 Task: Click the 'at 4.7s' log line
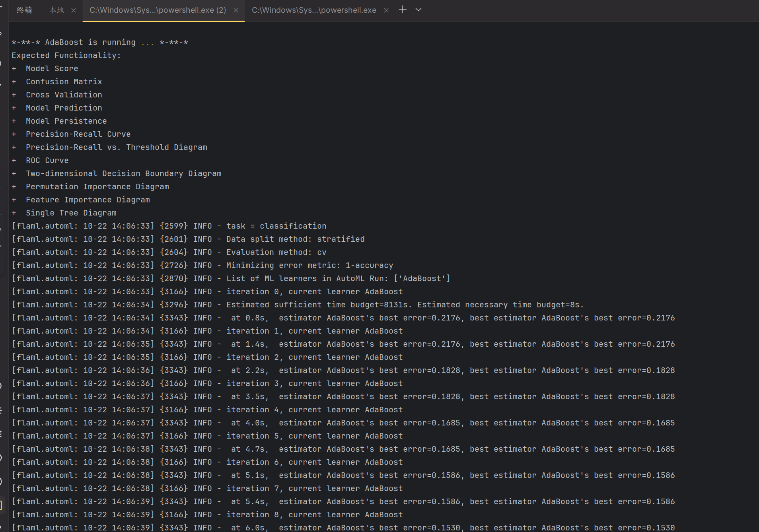coord(343,449)
